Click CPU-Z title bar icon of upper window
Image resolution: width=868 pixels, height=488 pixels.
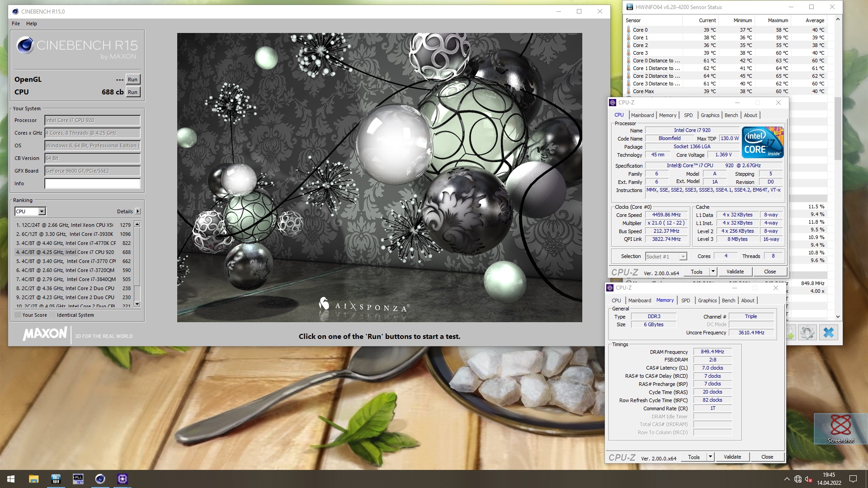613,103
